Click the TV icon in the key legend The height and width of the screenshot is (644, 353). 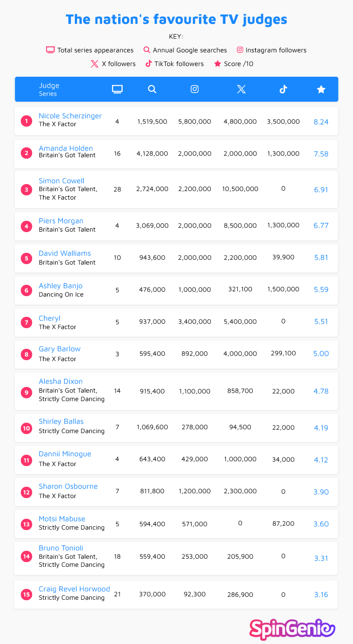(x=50, y=50)
